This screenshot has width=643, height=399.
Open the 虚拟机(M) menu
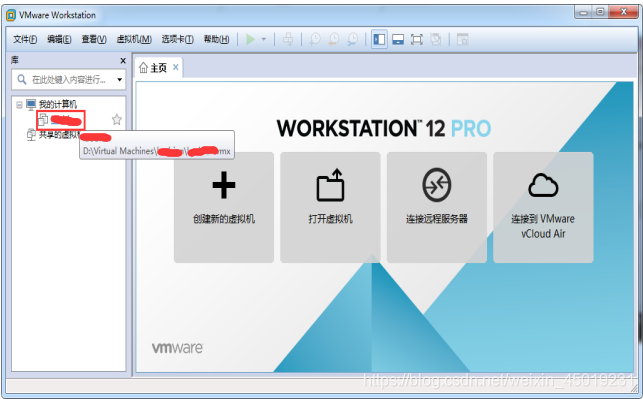click(134, 39)
